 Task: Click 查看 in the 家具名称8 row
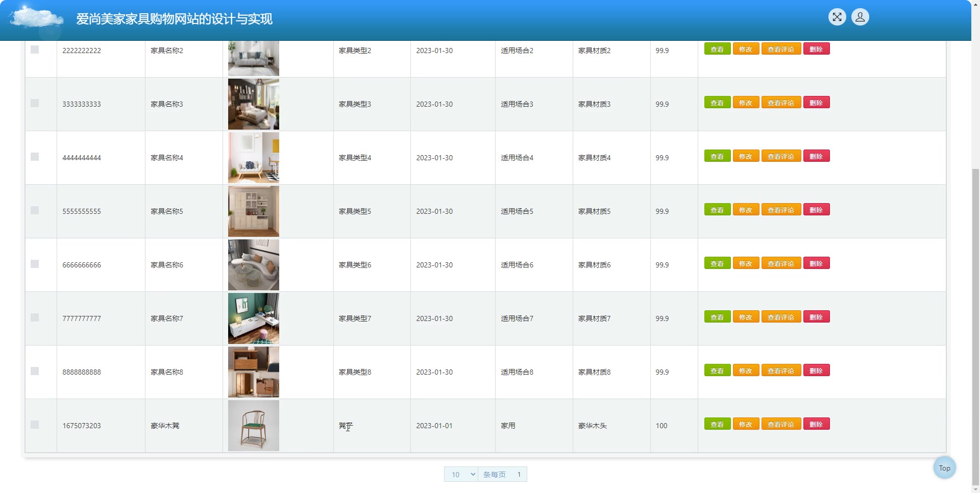(x=717, y=371)
